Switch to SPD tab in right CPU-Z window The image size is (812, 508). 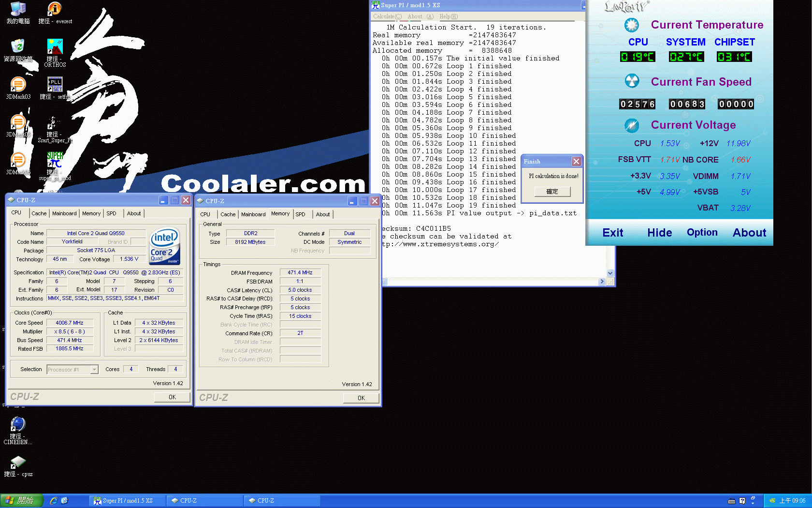click(x=301, y=214)
